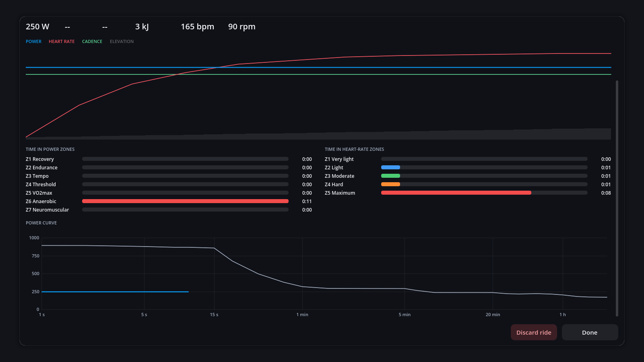Click the 1000 power curve y-axis label
The height and width of the screenshot is (362, 644).
[x=34, y=238]
